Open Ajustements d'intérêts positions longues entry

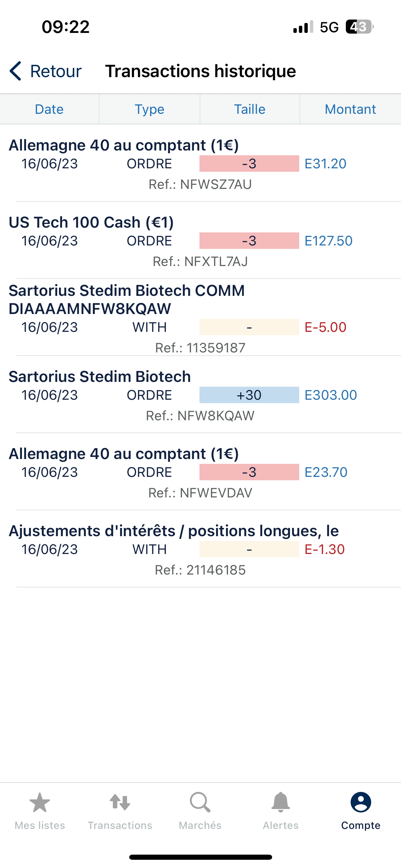(173, 531)
